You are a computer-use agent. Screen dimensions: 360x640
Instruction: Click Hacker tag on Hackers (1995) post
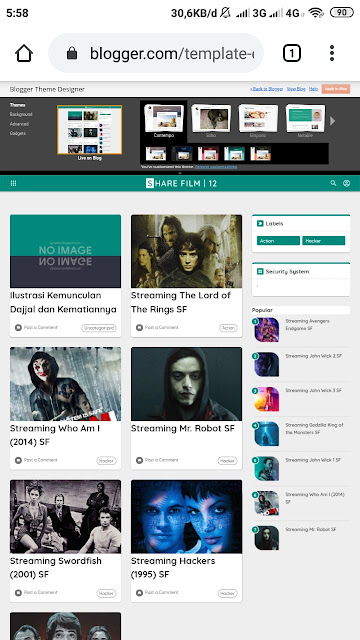click(x=228, y=593)
